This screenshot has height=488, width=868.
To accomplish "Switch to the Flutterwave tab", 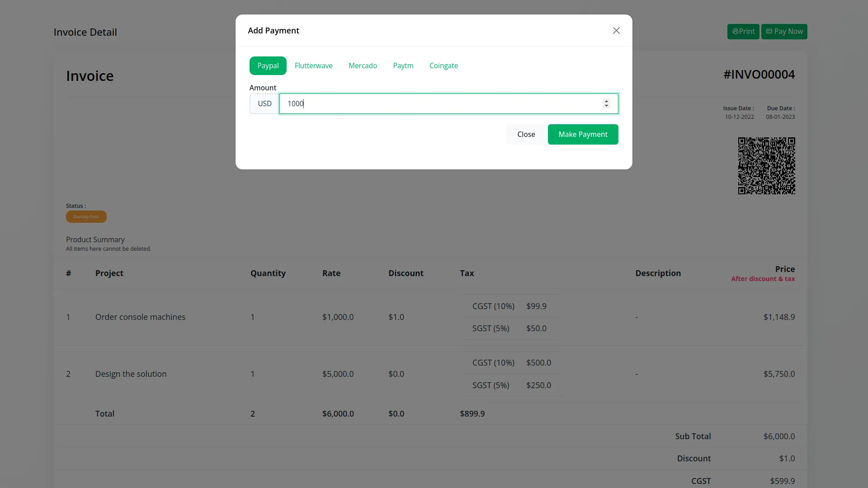I will 313,66.
